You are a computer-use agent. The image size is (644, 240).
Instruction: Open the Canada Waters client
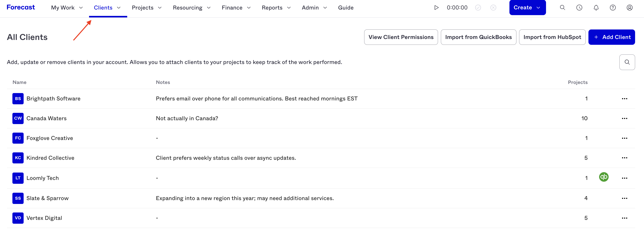(x=46, y=118)
